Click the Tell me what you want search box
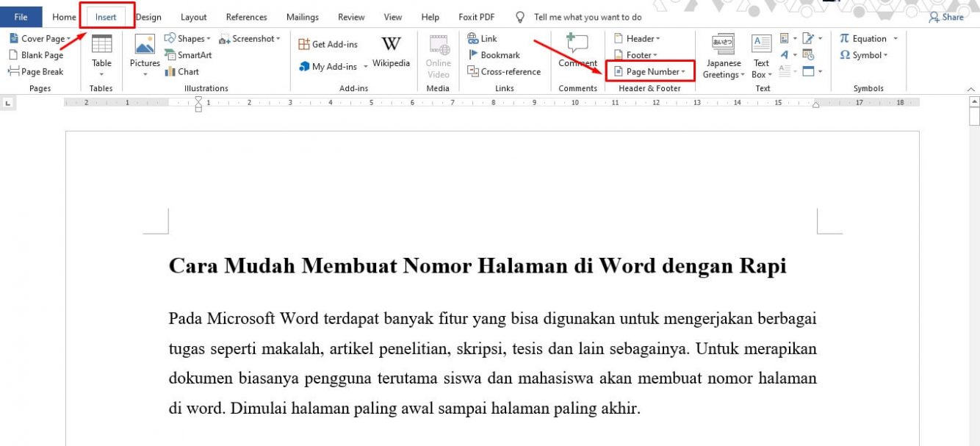The width and height of the screenshot is (980, 446). point(587,17)
